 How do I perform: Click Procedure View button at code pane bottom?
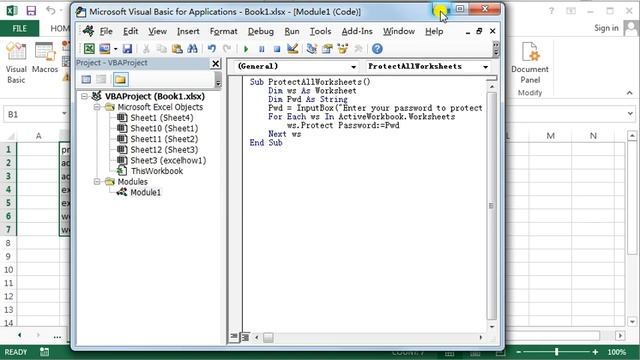point(233,337)
